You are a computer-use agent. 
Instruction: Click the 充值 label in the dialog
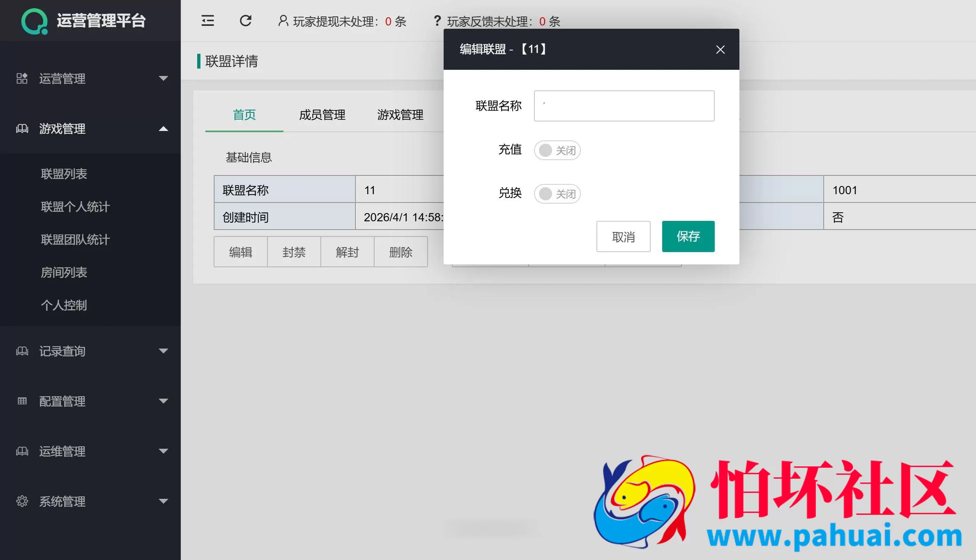pos(510,149)
